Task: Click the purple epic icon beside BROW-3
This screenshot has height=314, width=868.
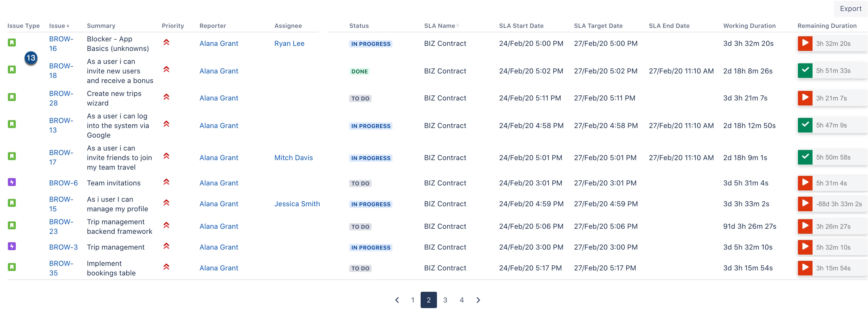Action: click(12, 246)
